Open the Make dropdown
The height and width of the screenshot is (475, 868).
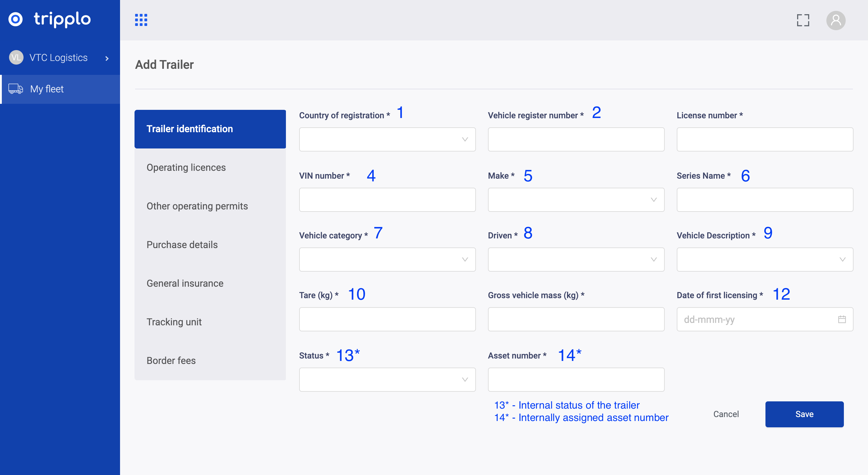pos(576,199)
